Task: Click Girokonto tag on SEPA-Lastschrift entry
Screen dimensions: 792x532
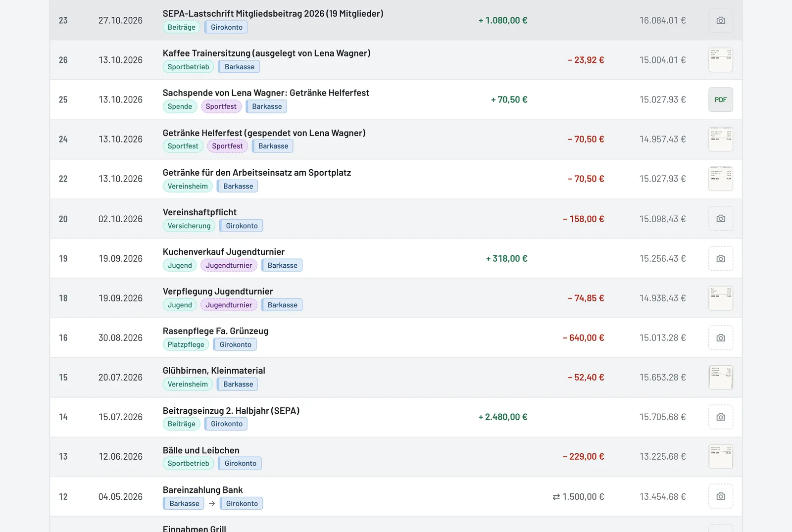Action: pos(226,27)
